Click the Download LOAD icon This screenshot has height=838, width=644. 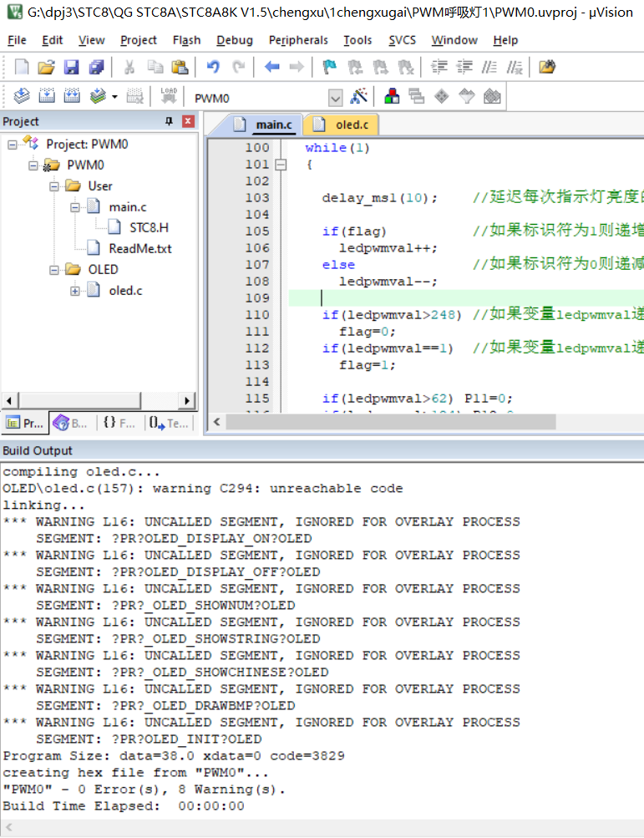169,96
